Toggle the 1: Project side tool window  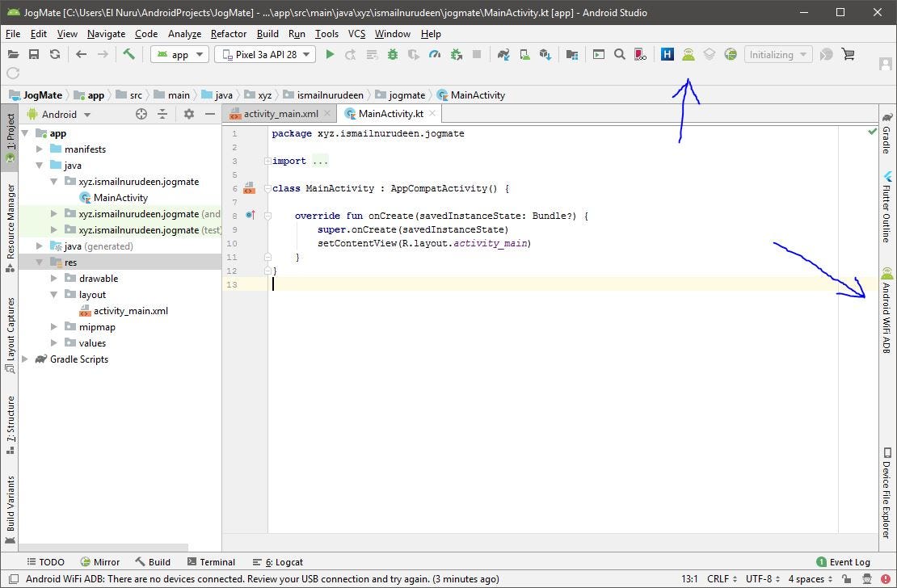click(x=11, y=138)
